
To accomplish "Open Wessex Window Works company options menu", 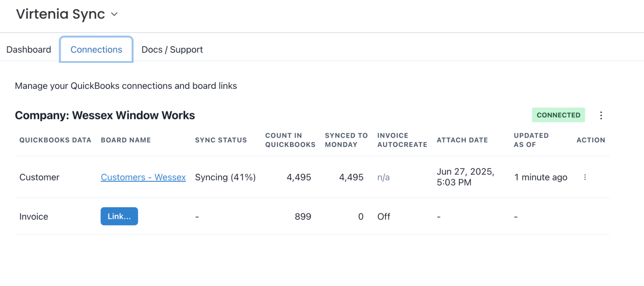I will tap(601, 115).
